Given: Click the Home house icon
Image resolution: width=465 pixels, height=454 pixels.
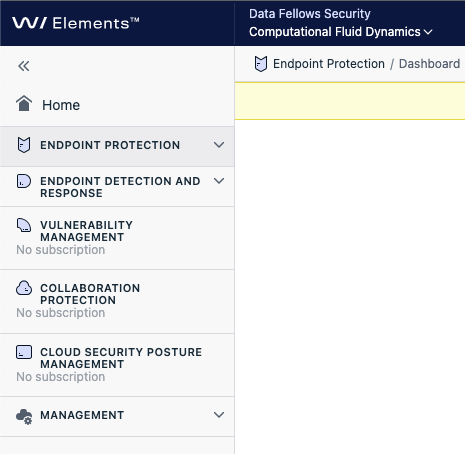Looking at the screenshot, I should click(24, 103).
